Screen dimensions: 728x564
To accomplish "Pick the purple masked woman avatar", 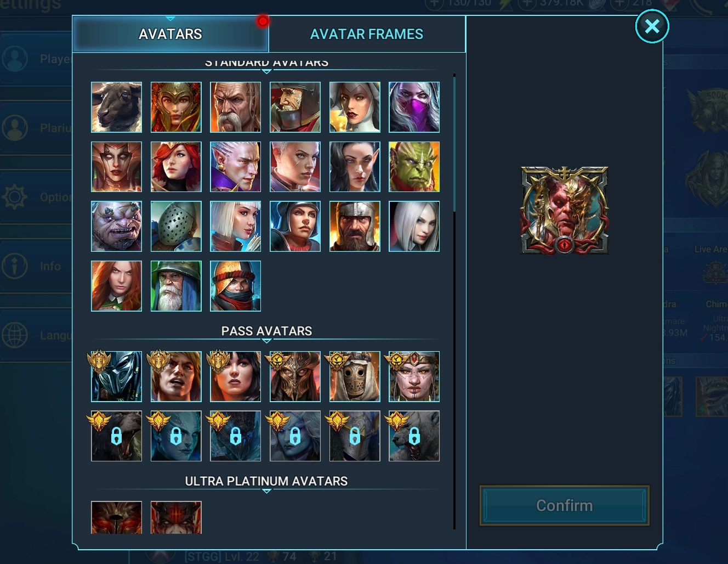I will pyautogui.click(x=414, y=107).
